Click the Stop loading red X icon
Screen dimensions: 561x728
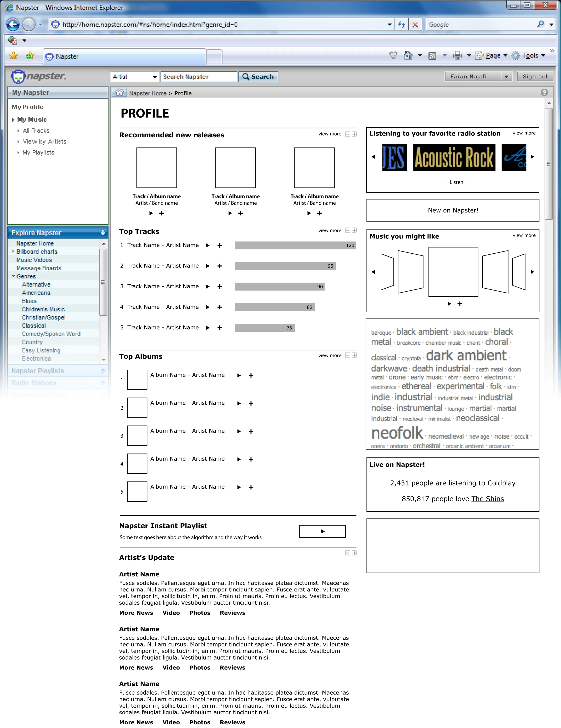coord(415,24)
